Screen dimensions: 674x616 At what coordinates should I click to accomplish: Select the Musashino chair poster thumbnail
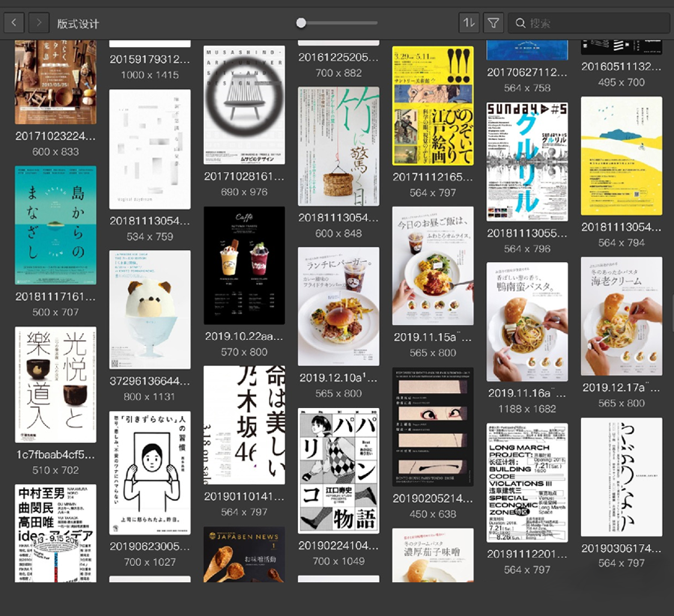tap(244, 105)
